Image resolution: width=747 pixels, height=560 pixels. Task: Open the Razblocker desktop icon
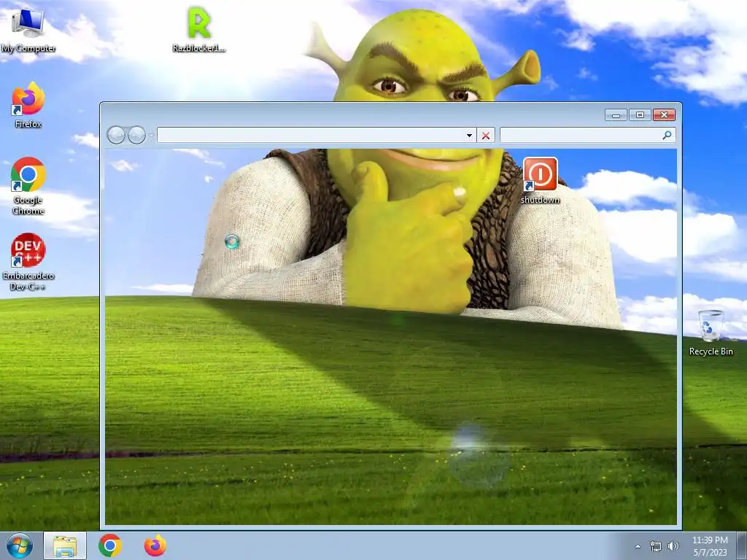click(x=198, y=29)
